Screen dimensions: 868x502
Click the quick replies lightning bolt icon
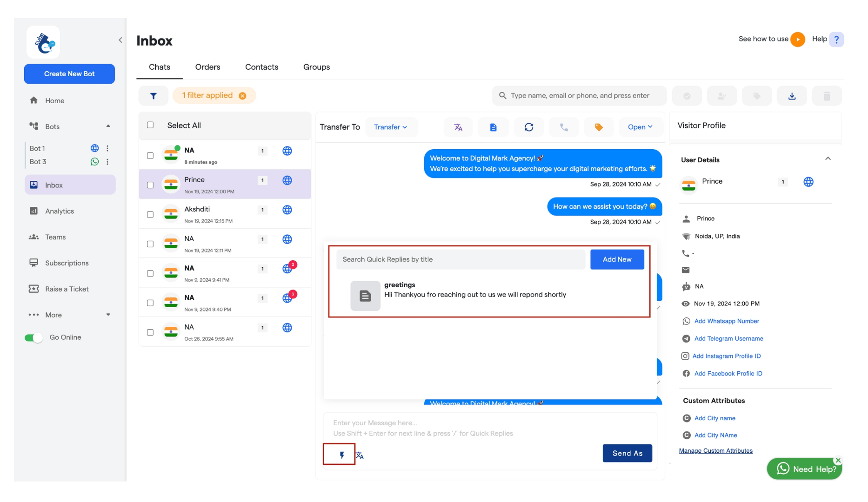click(x=342, y=455)
